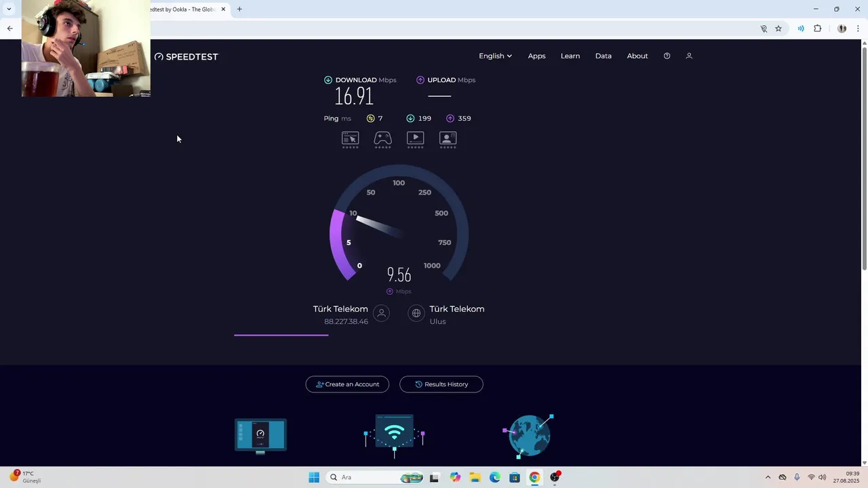Click the upload latency icon near 359
The width and height of the screenshot is (868, 488).
click(x=450, y=118)
